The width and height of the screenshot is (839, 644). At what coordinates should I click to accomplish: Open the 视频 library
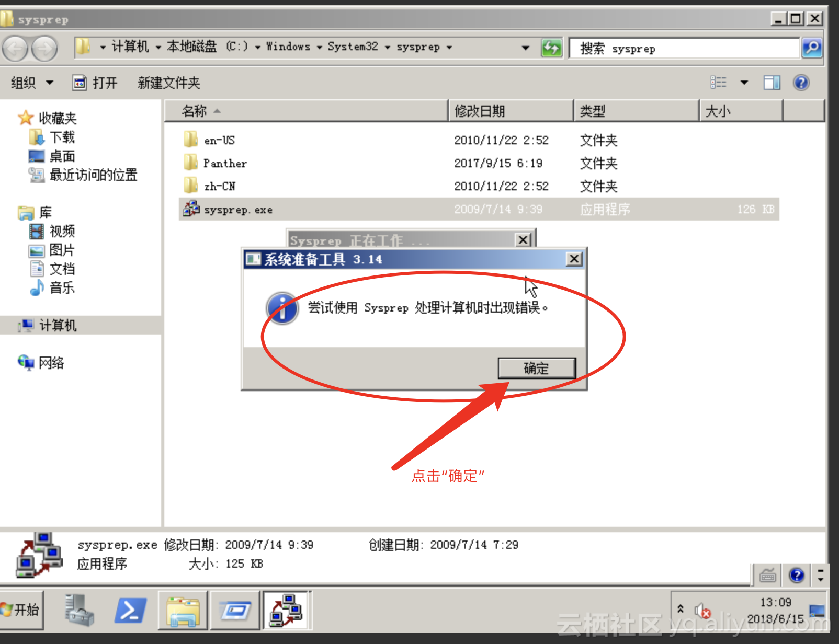pyautogui.click(x=62, y=231)
